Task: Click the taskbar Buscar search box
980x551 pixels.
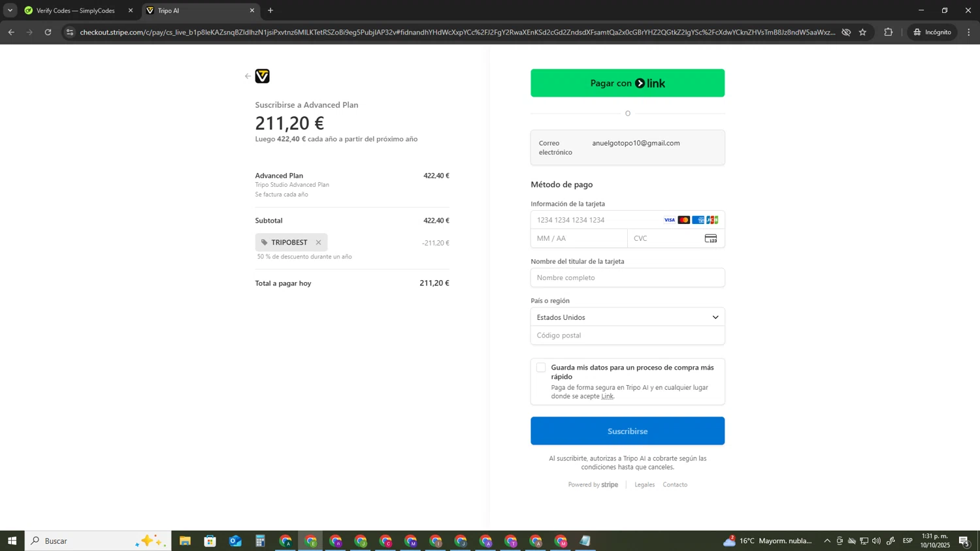Action: pyautogui.click(x=98, y=541)
